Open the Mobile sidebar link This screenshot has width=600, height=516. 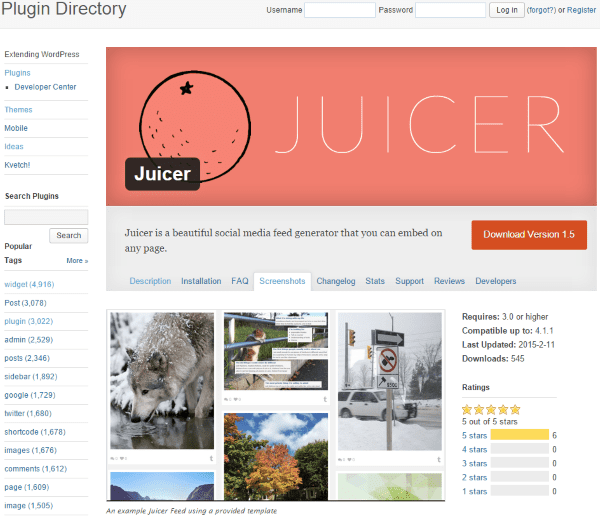pyautogui.click(x=16, y=128)
